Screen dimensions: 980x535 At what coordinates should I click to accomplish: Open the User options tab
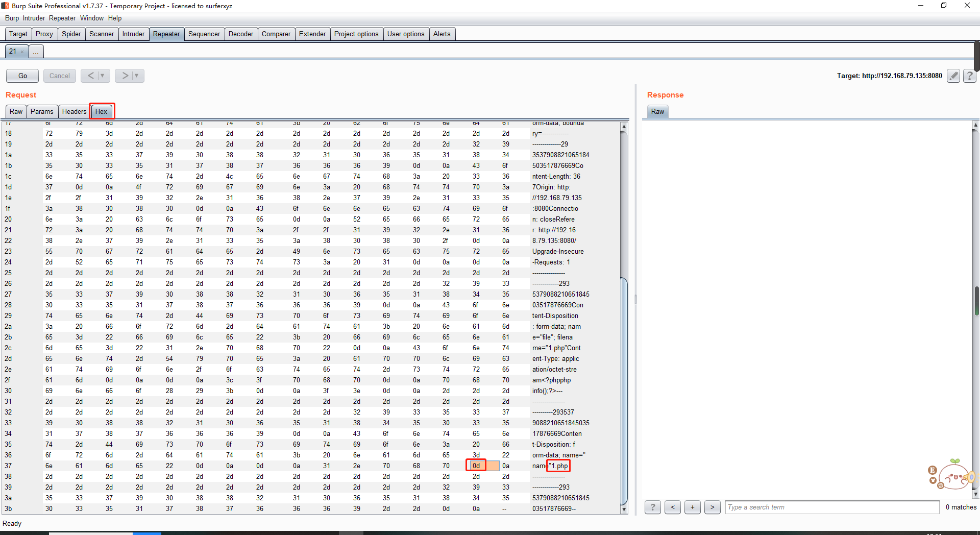[406, 34]
